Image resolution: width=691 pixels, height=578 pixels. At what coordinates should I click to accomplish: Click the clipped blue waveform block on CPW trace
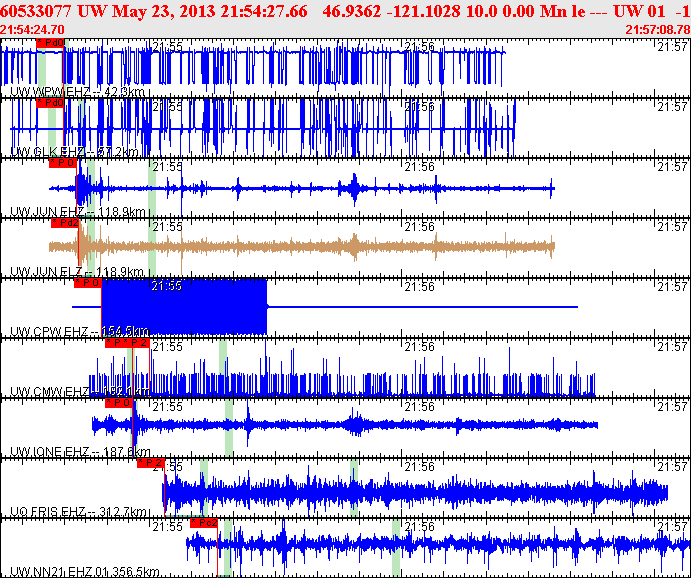(x=184, y=307)
